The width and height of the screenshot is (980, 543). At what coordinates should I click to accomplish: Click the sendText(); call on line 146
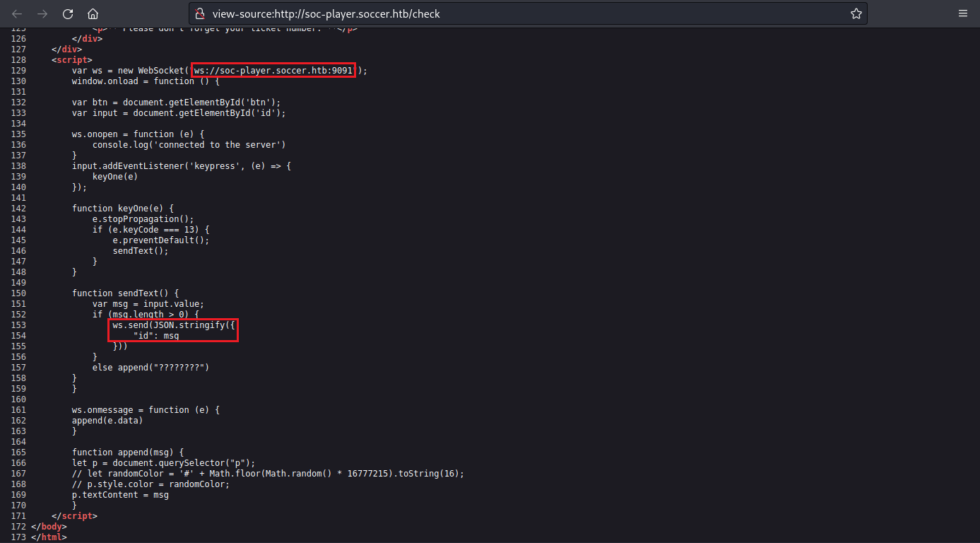click(x=141, y=251)
